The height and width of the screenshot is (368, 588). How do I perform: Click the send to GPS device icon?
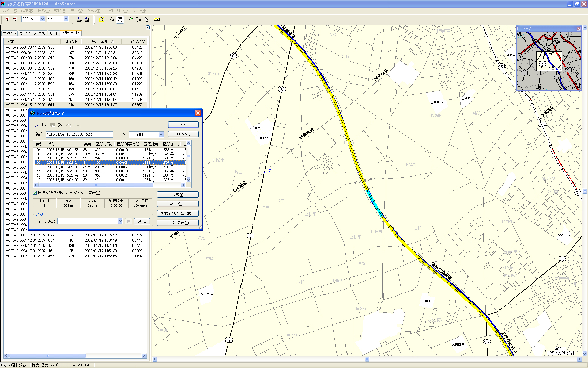(x=79, y=19)
